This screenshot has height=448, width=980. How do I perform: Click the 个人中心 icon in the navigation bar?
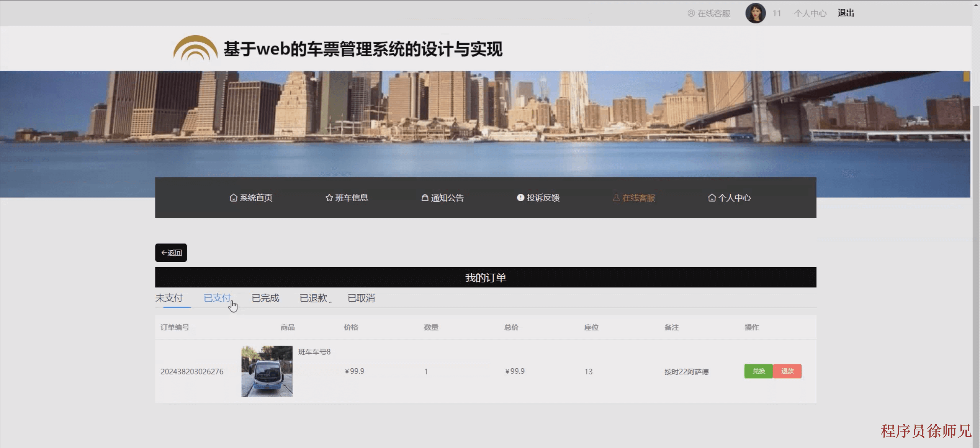point(712,198)
